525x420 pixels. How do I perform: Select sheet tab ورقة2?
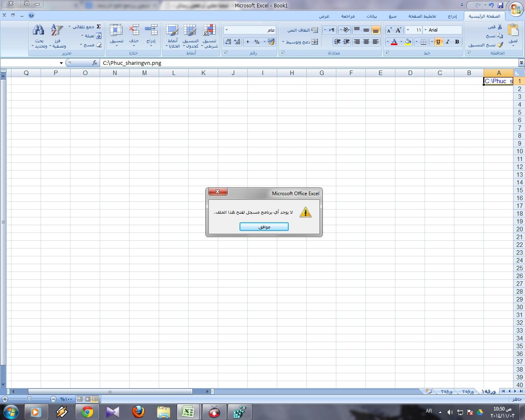coord(468,391)
